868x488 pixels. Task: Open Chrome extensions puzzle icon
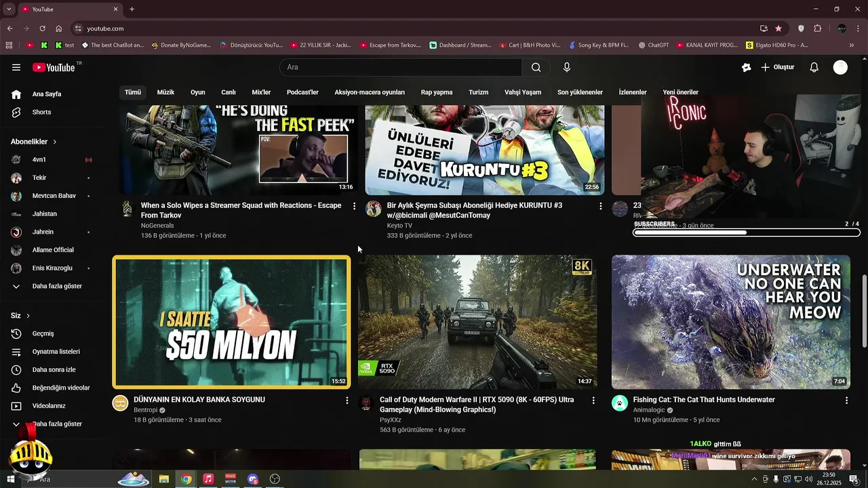click(817, 28)
